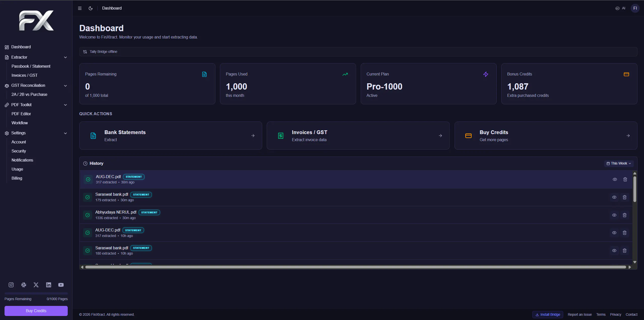Screen dimensions: 644x320
Task: View AUG-DEC.pdf 30m ago with eye icon
Action: tap(615, 180)
